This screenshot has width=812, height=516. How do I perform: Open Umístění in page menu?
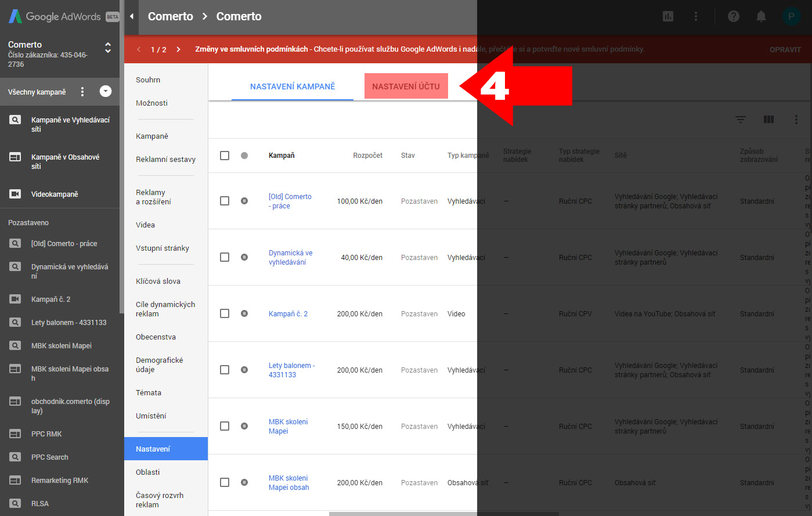[x=151, y=416]
